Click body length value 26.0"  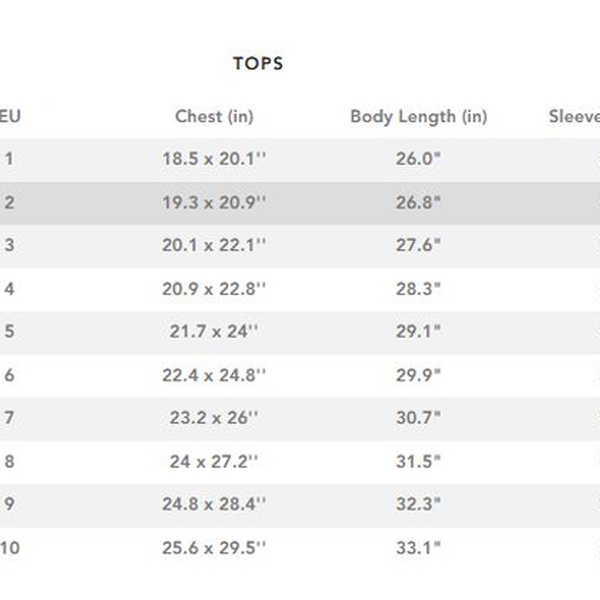(418, 158)
